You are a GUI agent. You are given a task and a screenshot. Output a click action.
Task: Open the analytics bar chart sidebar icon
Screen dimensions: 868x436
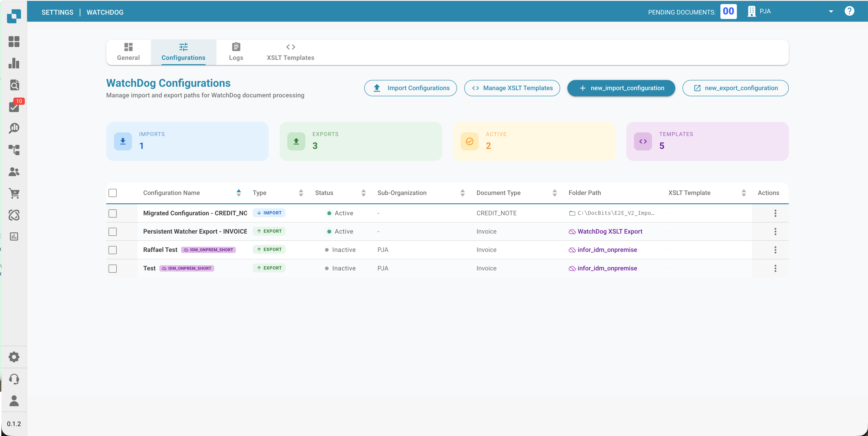(14, 63)
